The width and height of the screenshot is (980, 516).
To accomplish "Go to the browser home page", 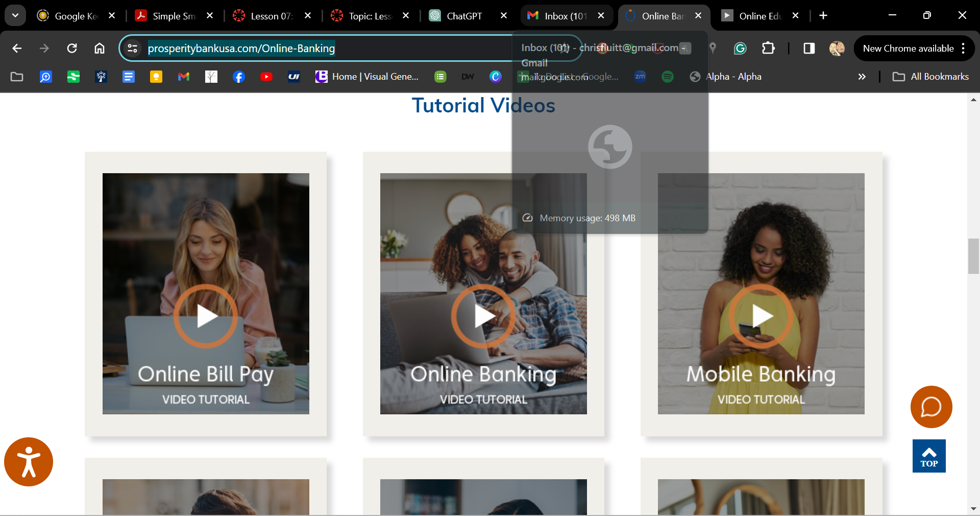I will pos(100,49).
